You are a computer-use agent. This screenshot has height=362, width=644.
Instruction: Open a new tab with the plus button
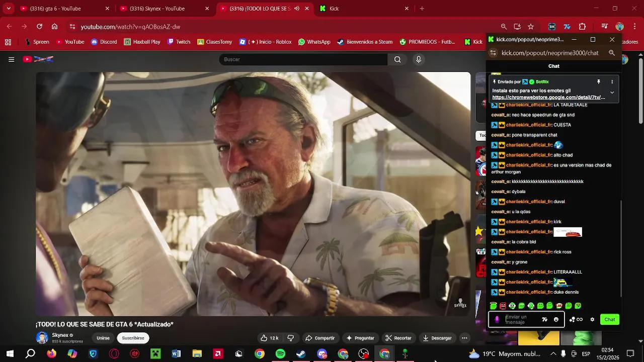(x=422, y=9)
